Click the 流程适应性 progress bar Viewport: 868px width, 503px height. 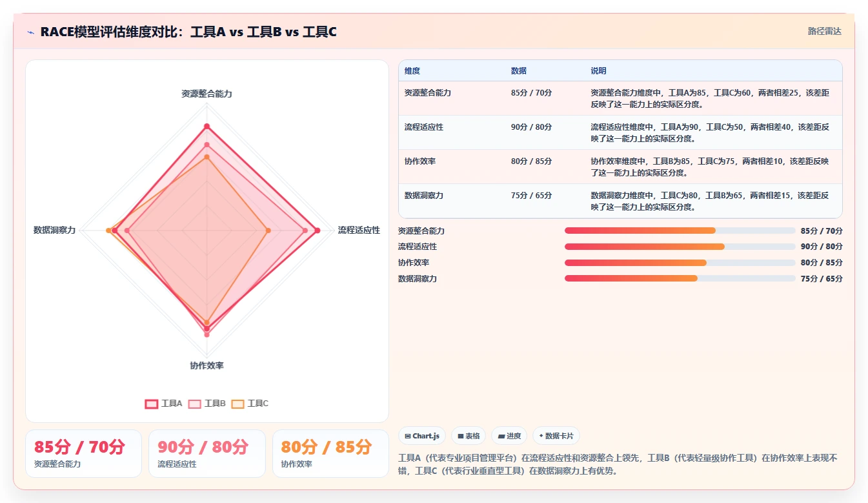680,247
